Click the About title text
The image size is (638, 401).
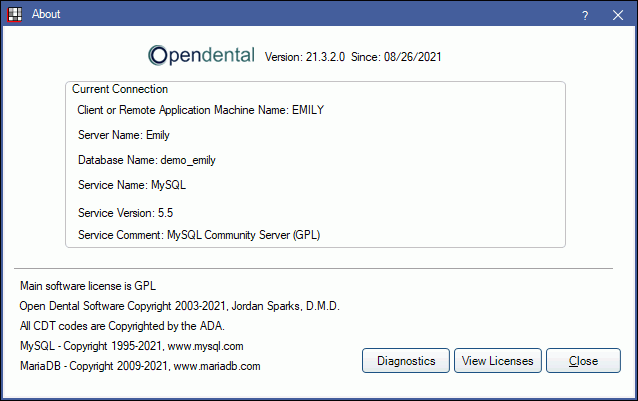click(x=46, y=14)
